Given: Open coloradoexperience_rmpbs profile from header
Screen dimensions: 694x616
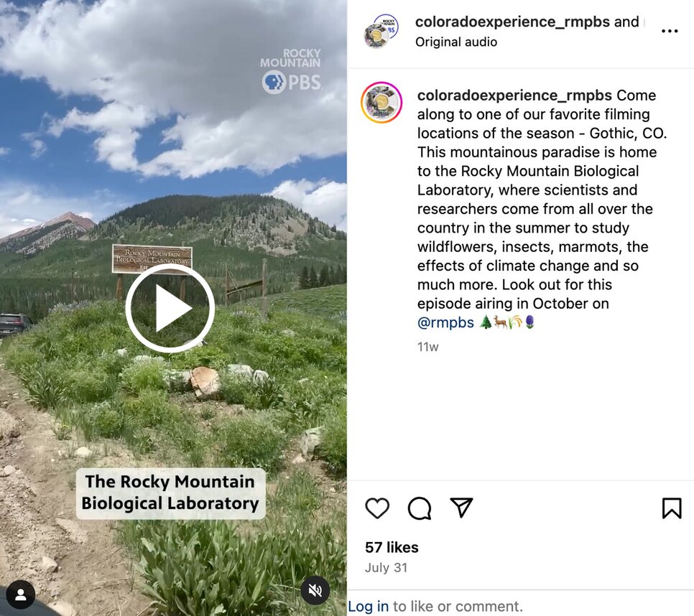Looking at the screenshot, I should pos(512,22).
